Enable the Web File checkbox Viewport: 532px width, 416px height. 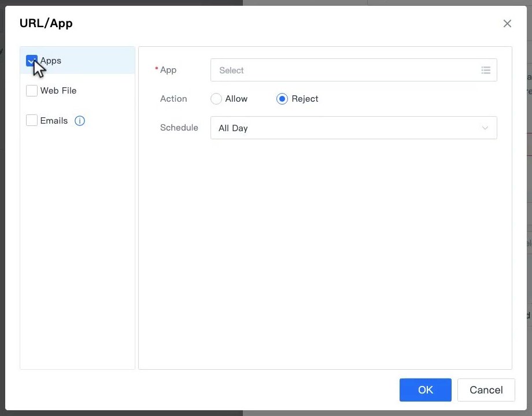click(x=32, y=91)
